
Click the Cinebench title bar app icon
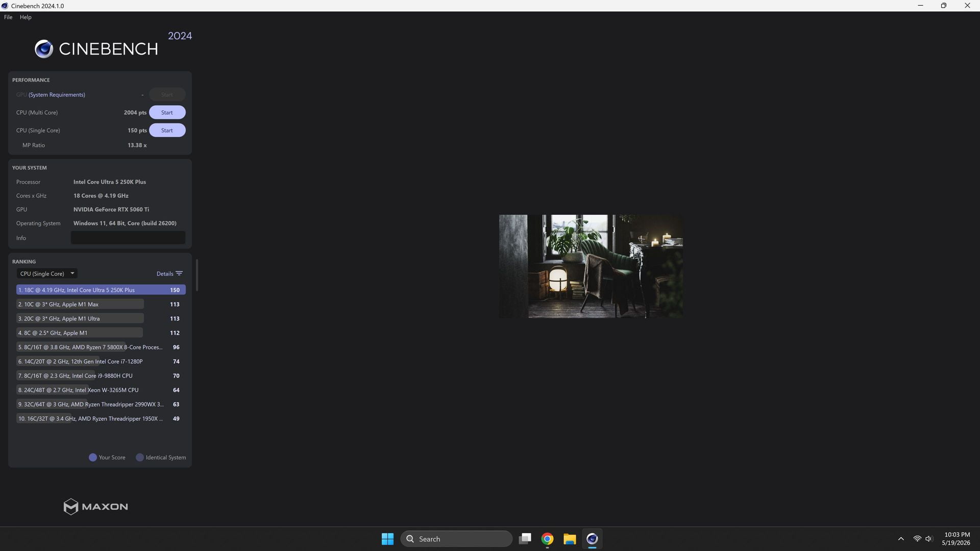click(5, 6)
